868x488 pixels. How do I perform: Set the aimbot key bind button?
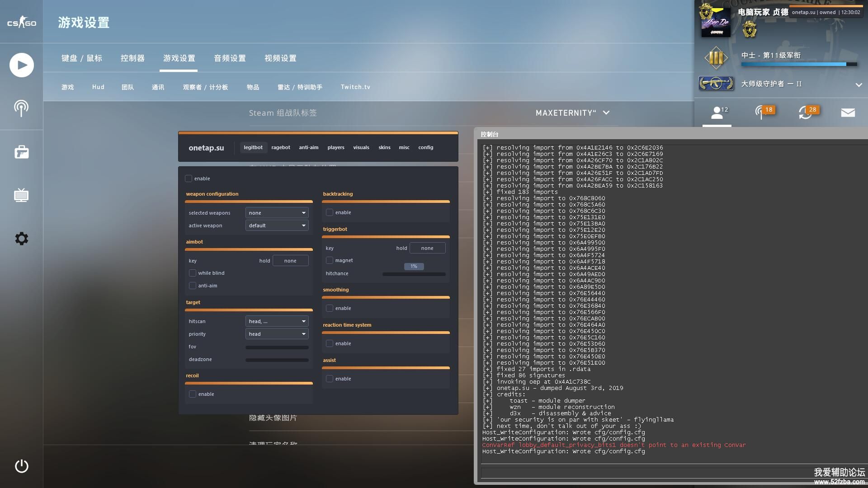(x=290, y=261)
